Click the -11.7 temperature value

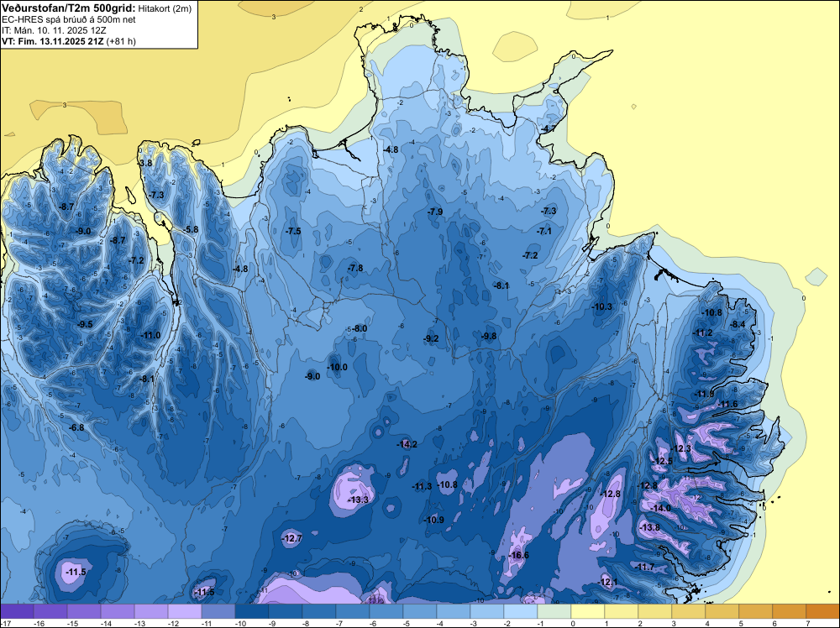point(644,567)
